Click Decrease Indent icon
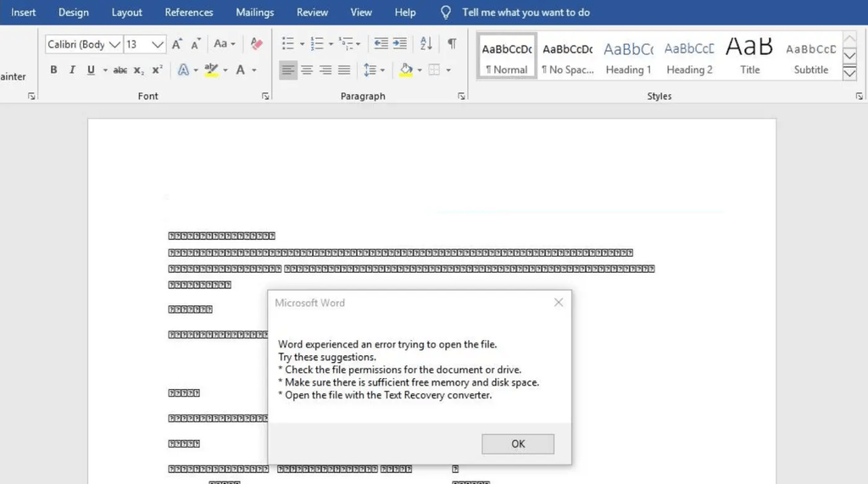Screen dimensions: 868x484 point(381,44)
